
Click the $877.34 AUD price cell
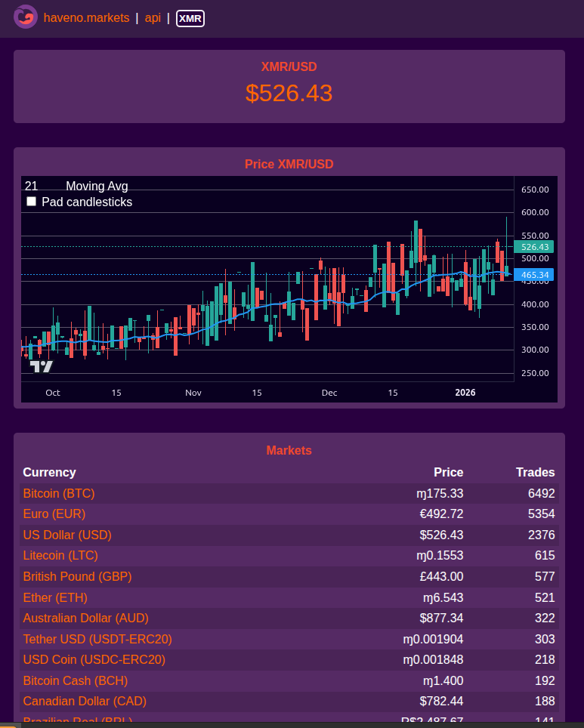pyautogui.click(x=441, y=618)
